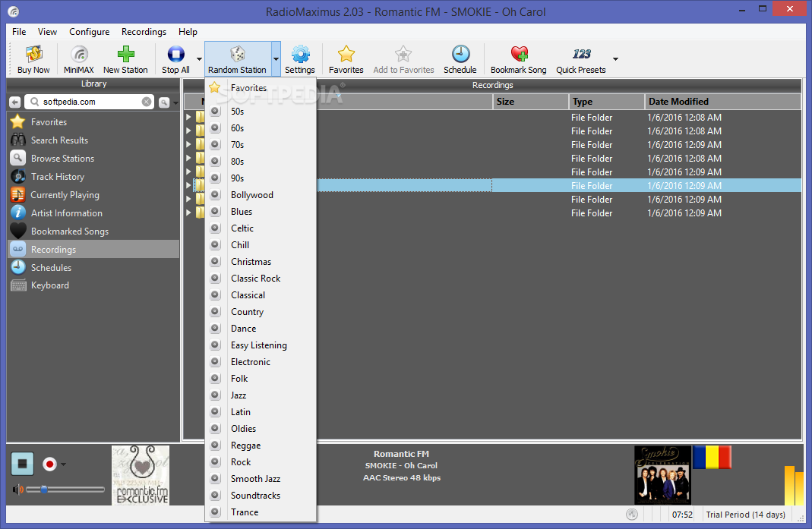This screenshot has width=812, height=529.
Task: Open the Help menu
Action: [x=188, y=32]
